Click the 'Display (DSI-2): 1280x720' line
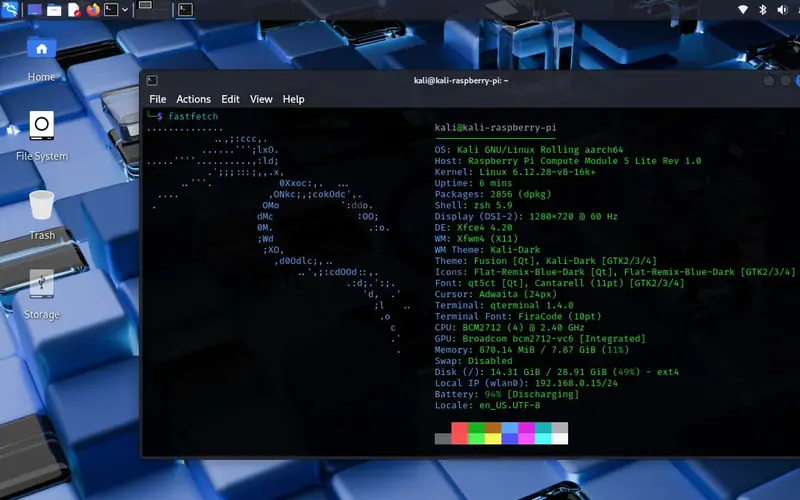800x500 pixels. coord(526,217)
